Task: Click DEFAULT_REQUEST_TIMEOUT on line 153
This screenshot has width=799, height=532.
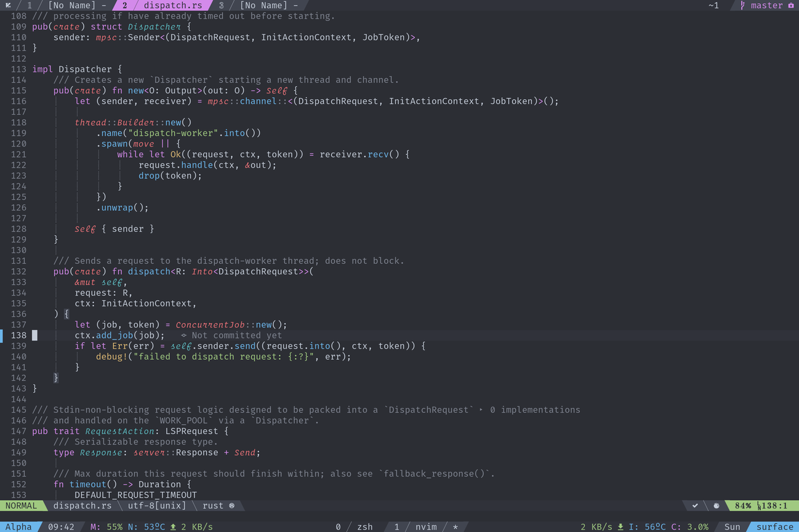Action: click(x=135, y=495)
